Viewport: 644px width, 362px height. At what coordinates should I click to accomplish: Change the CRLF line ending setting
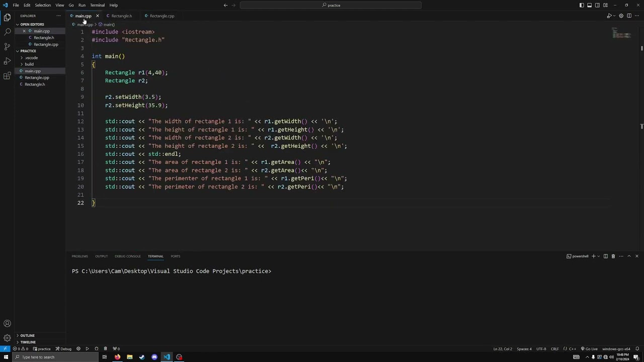[554, 349]
